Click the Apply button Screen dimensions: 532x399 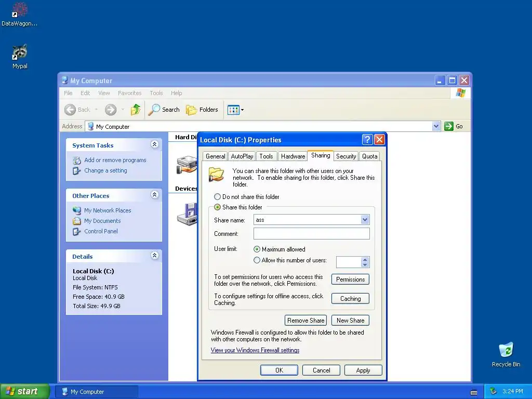pyautogui.click(x=363, y=370)
